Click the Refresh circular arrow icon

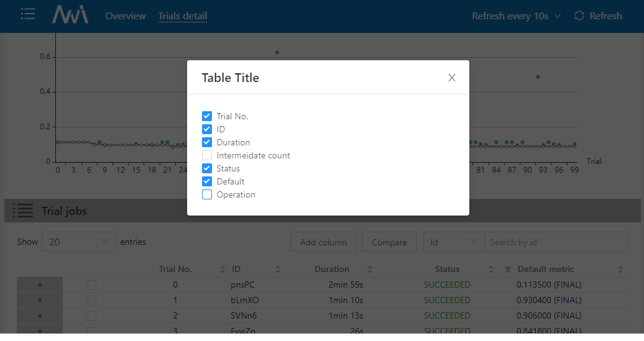pyautogui.click(x=579, y=16)
